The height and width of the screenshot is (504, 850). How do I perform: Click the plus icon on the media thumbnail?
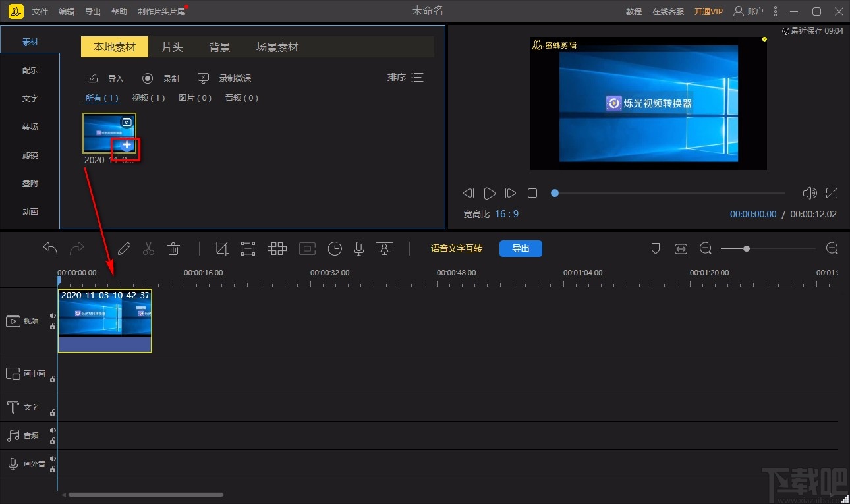pos(127,145)
